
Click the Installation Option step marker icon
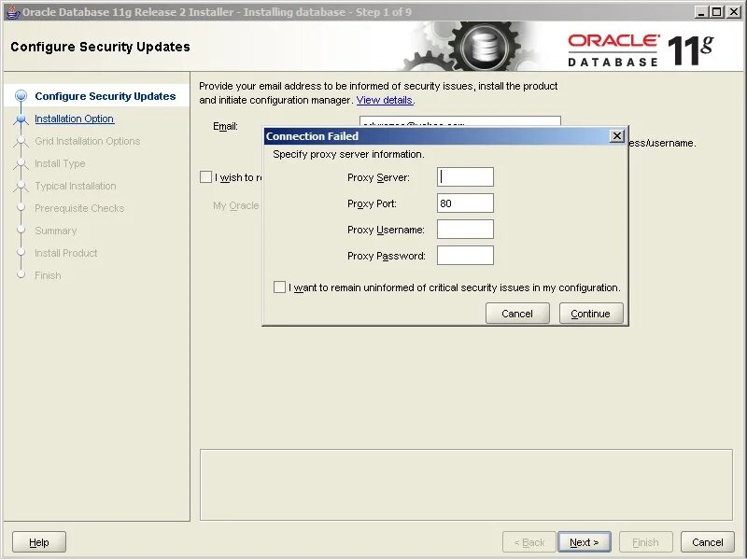(21, 119)
